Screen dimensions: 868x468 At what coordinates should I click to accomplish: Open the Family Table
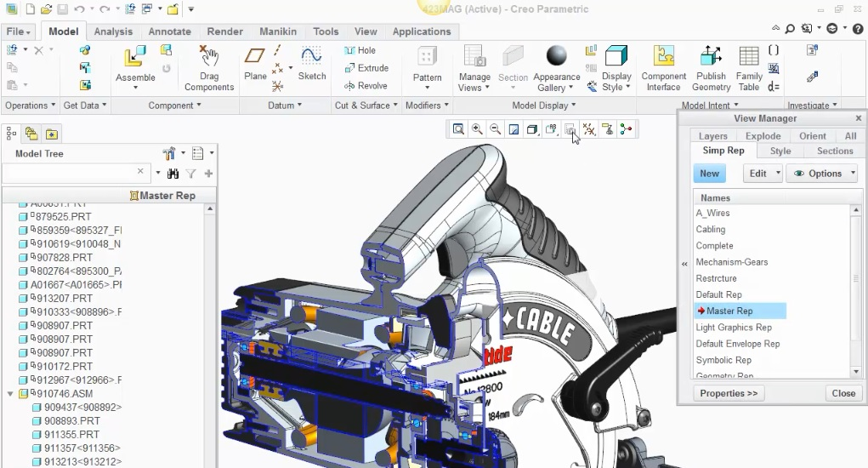tap(748, 68)
